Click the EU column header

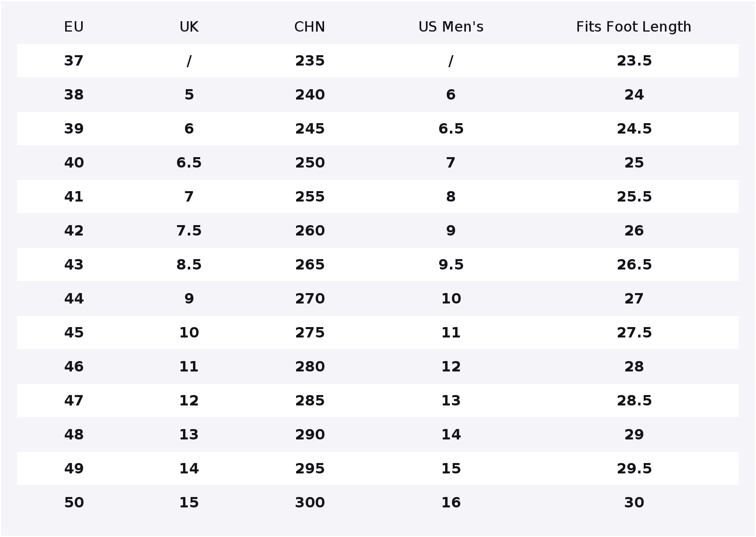[74, 27]
